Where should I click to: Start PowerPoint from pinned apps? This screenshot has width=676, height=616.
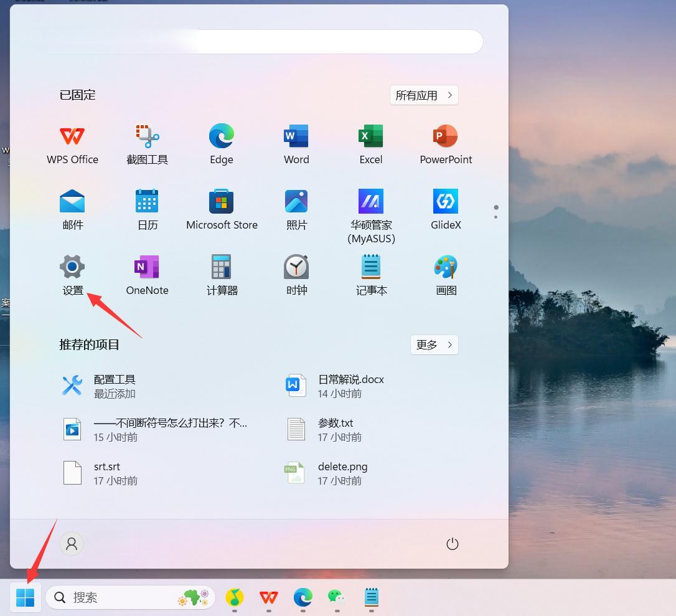[x=446, y=145]
